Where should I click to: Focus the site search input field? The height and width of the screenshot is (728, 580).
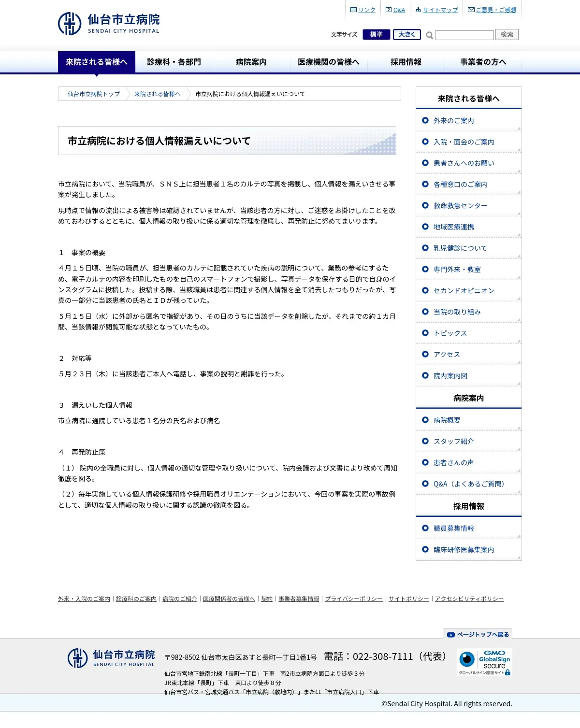point(464,35)
